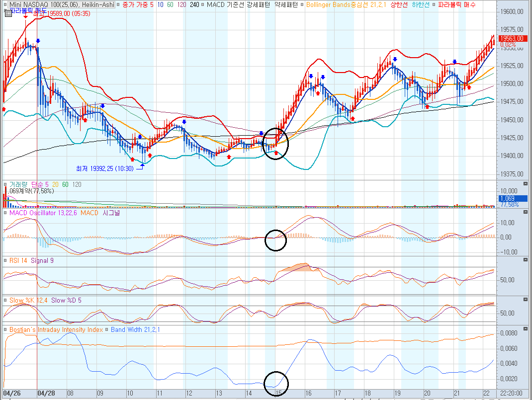Image resolution: width=532 pixels, height=400 pixels.
Task: Click the Bostian's Intraday Intensity Index label
Action: click(x=56, y=329)
